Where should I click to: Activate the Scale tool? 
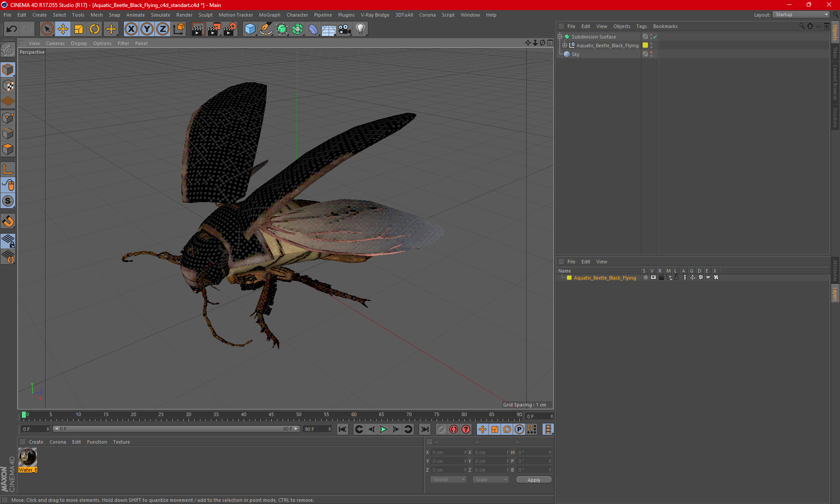(79, 29)
